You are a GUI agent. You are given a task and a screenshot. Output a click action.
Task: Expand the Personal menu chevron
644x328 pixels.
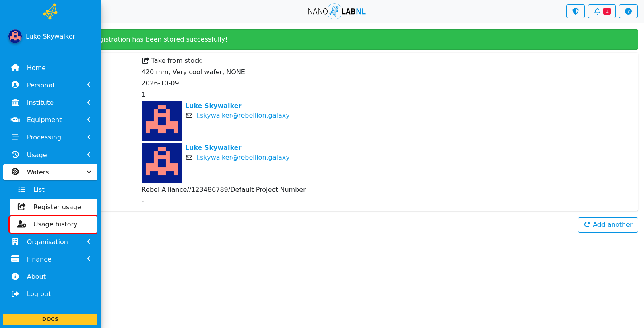tap(89, 85)
